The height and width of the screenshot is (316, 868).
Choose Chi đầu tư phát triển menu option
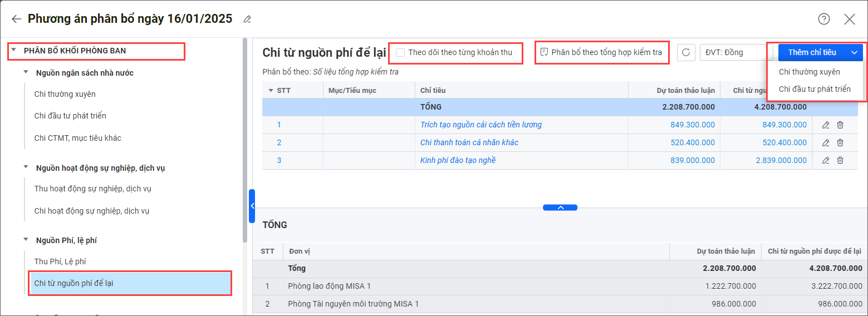(x=814, y=89)
